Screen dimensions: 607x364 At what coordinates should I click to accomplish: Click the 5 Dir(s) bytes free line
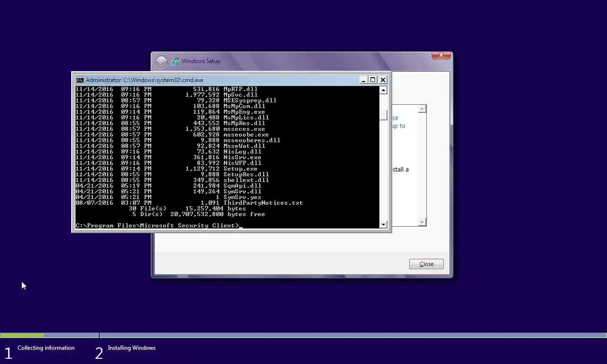click(x=199, y=214)
